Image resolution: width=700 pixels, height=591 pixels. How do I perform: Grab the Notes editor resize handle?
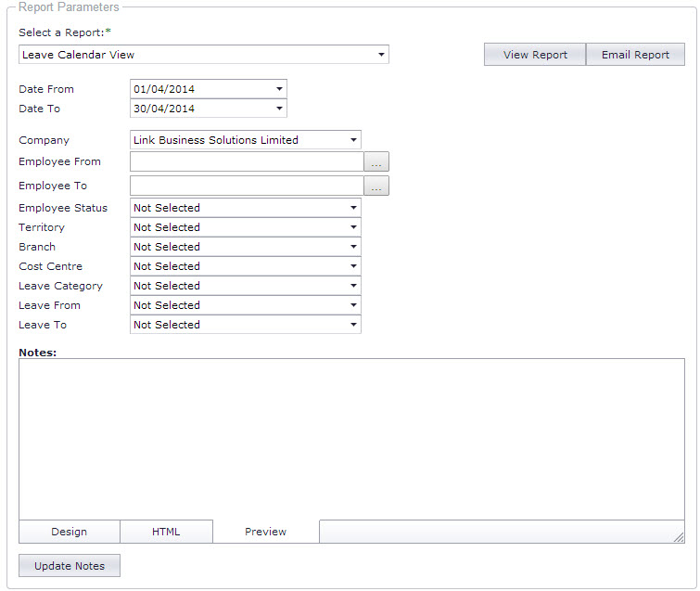click(679, 537)
